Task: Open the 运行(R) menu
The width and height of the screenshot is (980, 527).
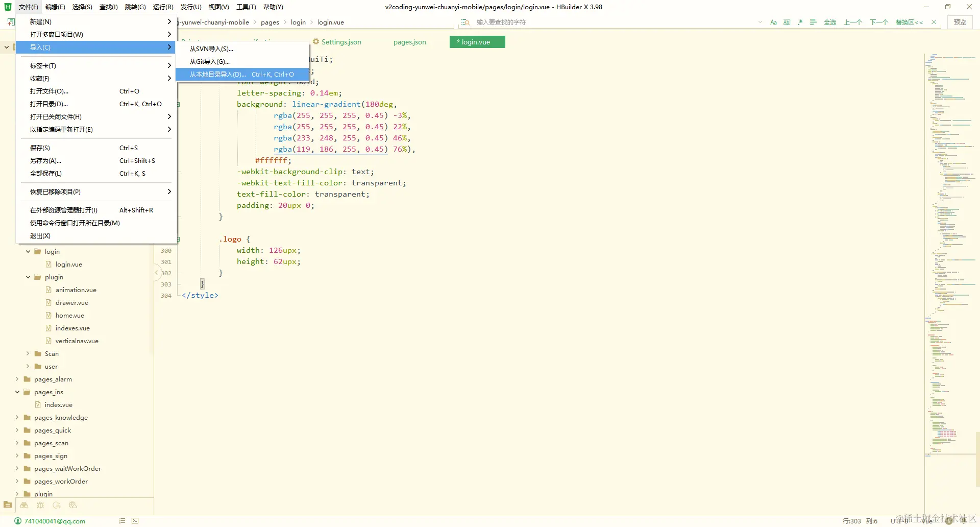Action: [x=163, y=7]
